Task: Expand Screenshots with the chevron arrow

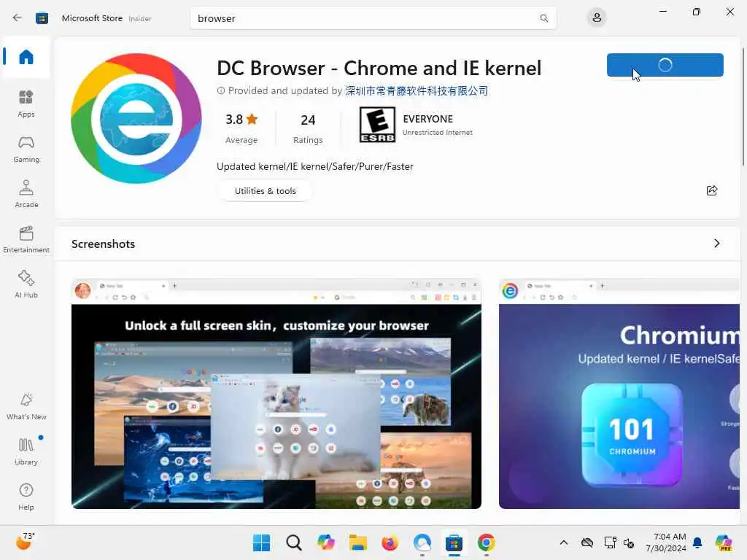Action: coord(717,244)
